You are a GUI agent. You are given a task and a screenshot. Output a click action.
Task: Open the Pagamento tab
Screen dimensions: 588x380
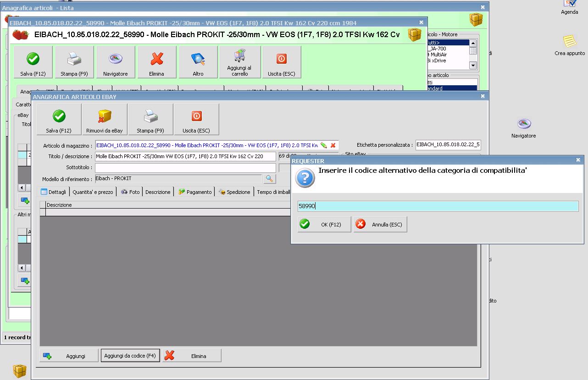(x=195, y=192)
